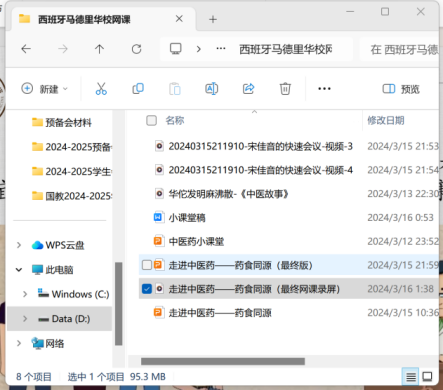The height and width of the screenshot is (390, 443).
Task: Open the 国教2024-2025 folder in sidebar
Action: tap(72, 196)
